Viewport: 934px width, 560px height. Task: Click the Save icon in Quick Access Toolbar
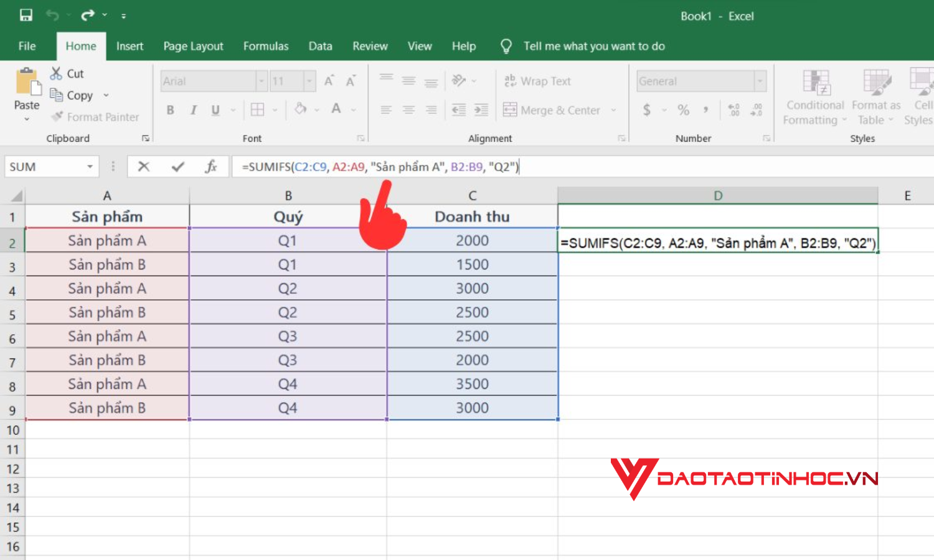point(25,16)
